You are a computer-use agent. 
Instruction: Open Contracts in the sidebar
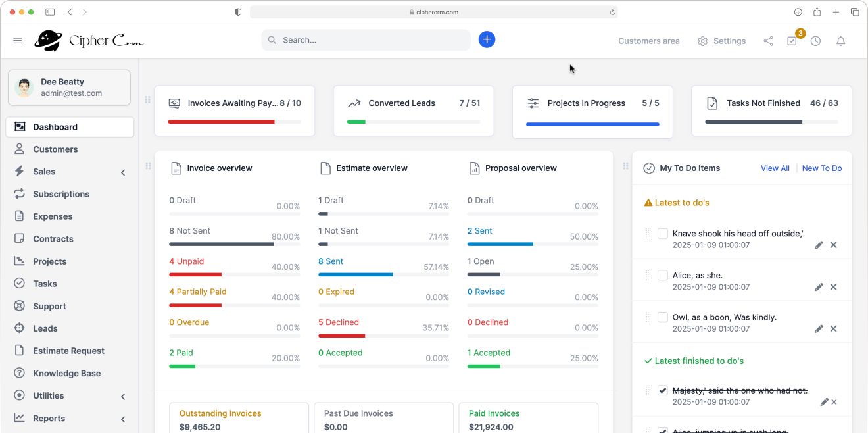pyautogui.click(x=70, y=239)
